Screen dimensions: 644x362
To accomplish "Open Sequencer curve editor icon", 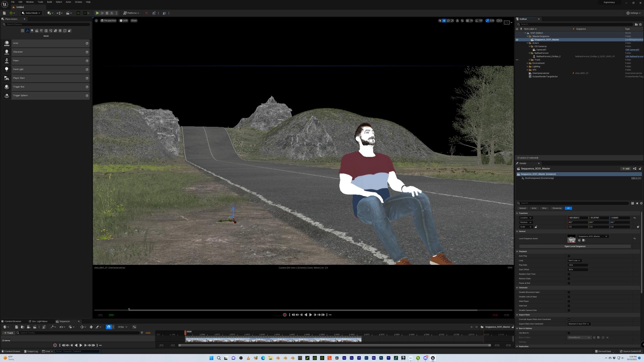I will 134,327.
